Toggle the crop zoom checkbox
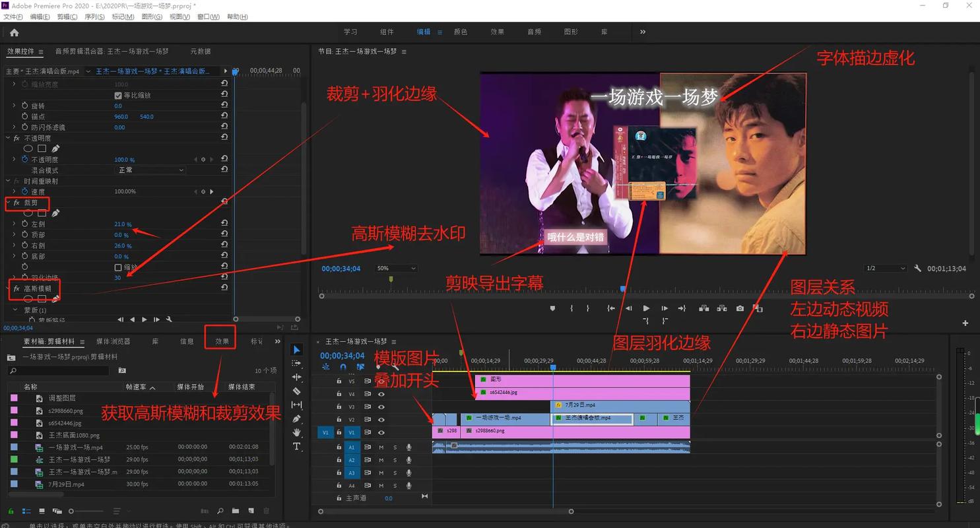 118,267
